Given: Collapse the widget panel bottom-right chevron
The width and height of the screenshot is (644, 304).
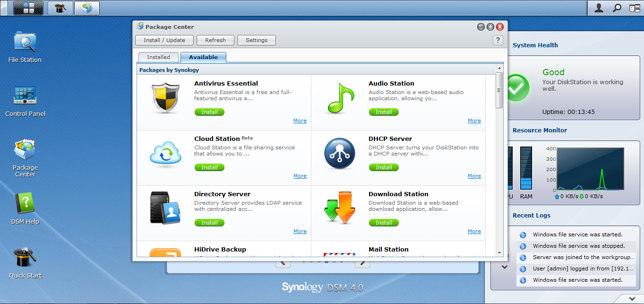Looking at the screenshot, I should (633, 299).
